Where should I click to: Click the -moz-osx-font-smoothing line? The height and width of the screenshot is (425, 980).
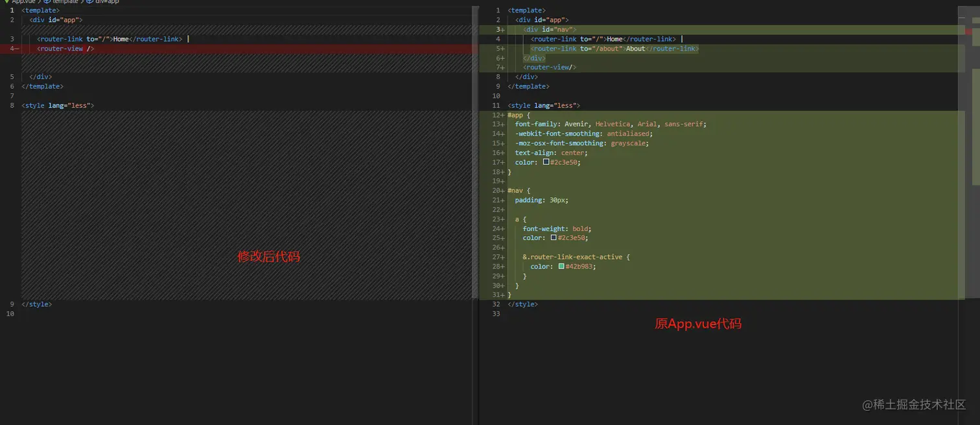pos(582,143)
